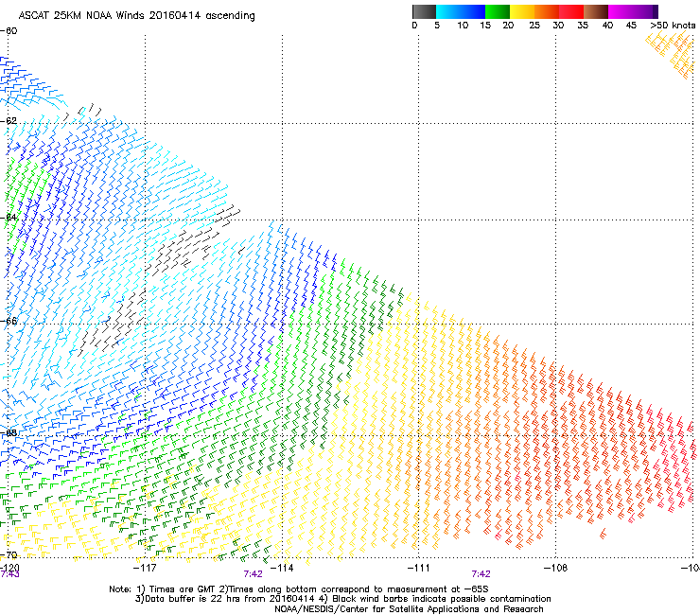Pick the red 30-35 knots legend segment
Image resolution: width=700 pixels, height=615 pixels.
pos(571,11)
